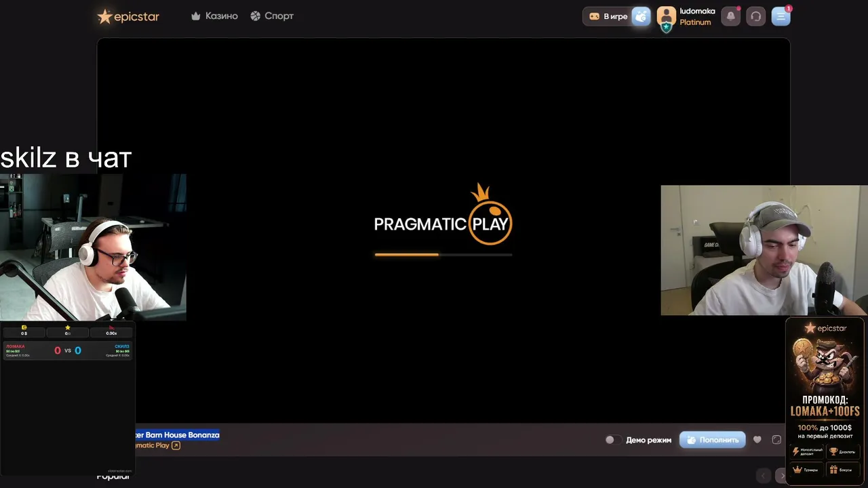Click the wallet 0 $ tracker stat
This screenshot has height=488, width=868.
point(24,331)
